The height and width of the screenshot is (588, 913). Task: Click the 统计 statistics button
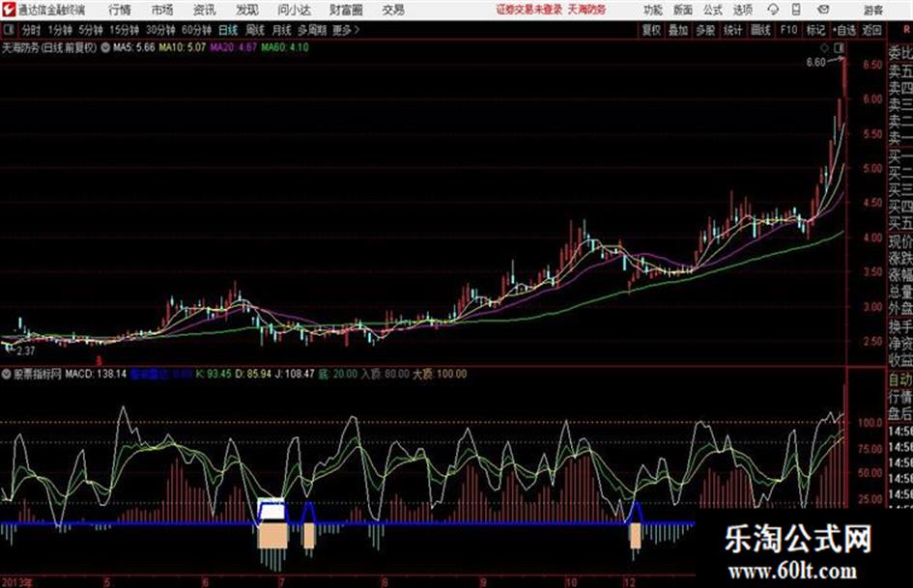coord(732,30)
